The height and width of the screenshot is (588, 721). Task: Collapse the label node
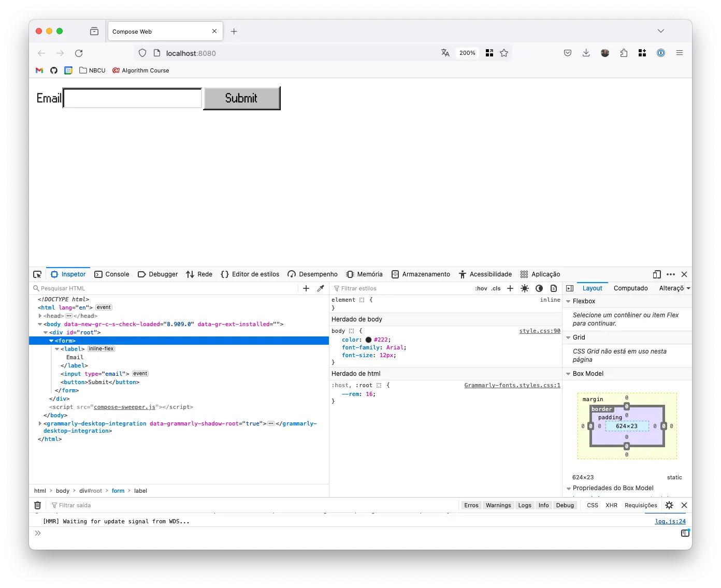57,349
